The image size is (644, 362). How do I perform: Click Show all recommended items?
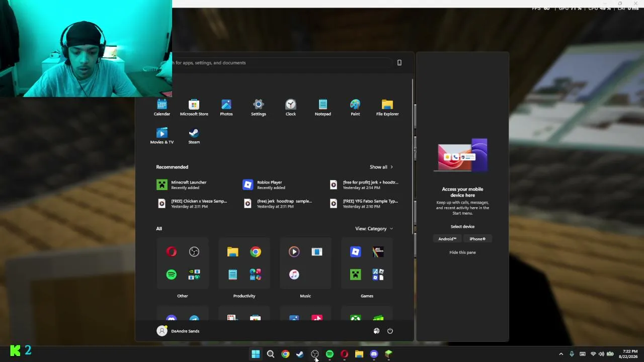pos(381,167)
